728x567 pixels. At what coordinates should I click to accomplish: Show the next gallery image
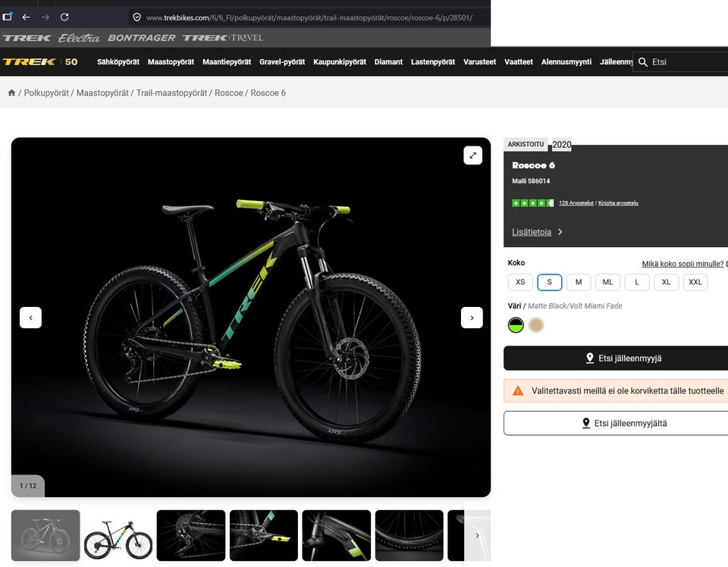pos(472,318)
